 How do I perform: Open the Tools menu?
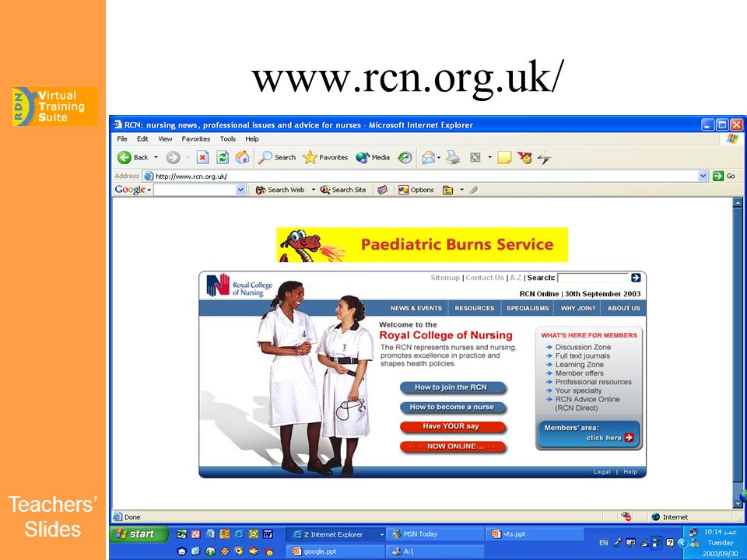click(x=228, y=139)
